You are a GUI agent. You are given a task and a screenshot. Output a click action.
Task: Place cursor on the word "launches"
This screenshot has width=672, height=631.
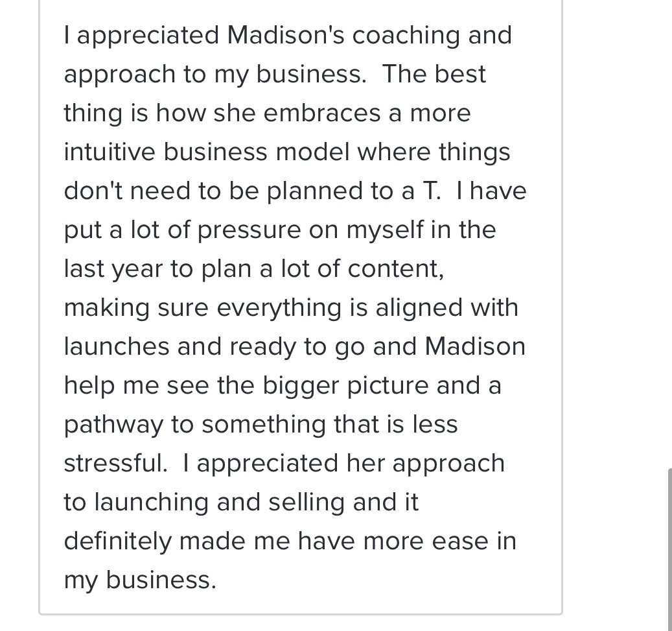[x=117, y=346]
